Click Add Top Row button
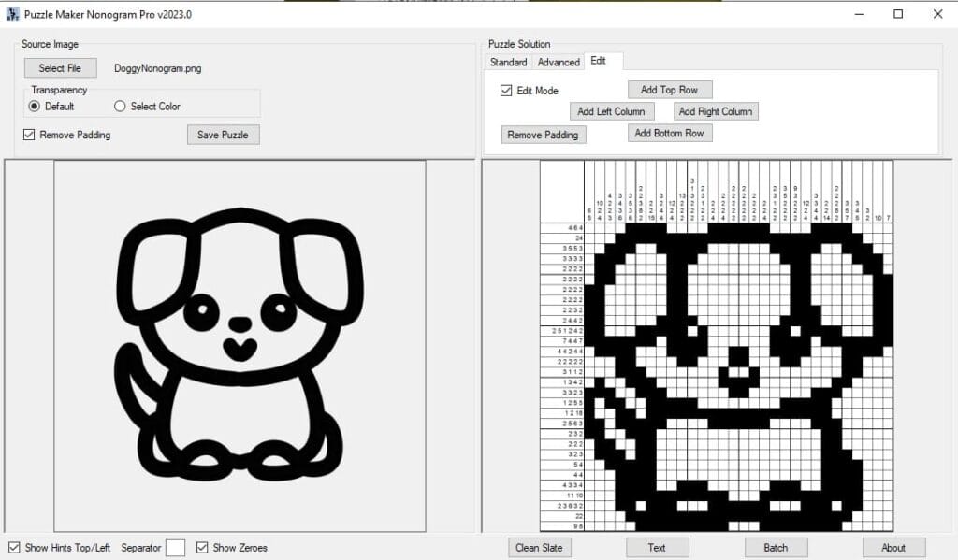Screen dimensions: 958x560 pos(669,90)
